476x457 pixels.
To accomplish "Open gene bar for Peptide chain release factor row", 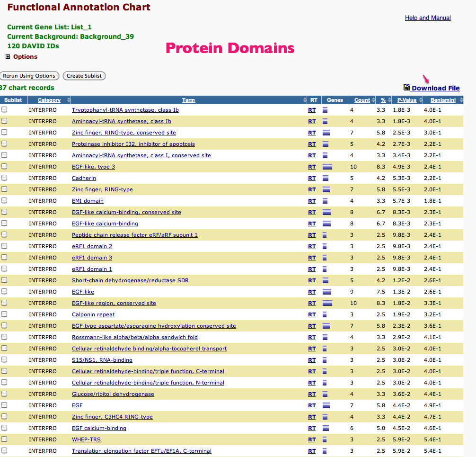I will click(x=325, y=235).
